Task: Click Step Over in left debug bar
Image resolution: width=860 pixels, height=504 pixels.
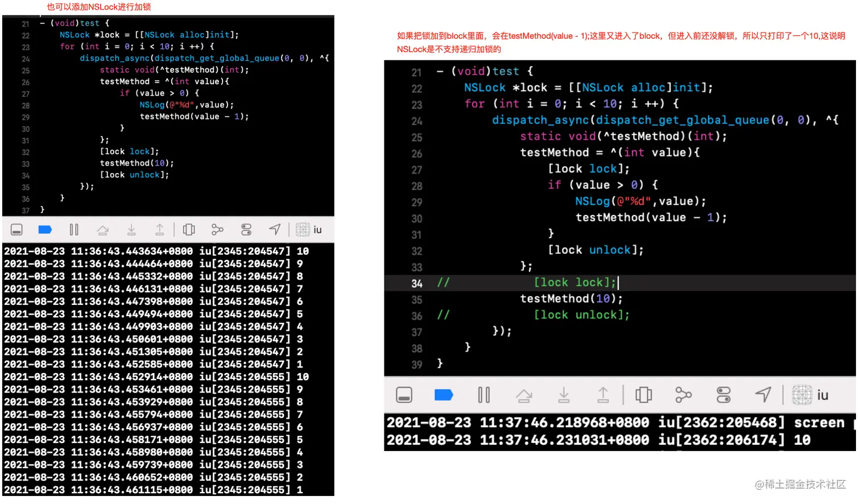Action: coord(102,230)
